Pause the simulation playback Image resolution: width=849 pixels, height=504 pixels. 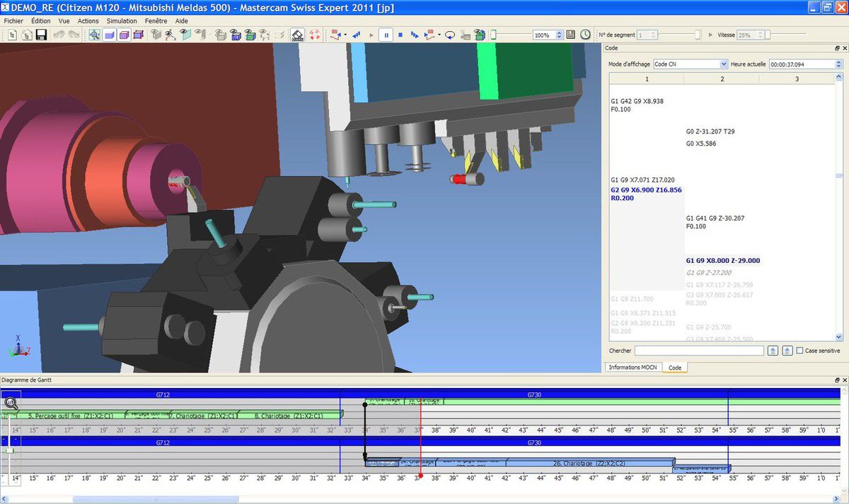click(386, 35)
